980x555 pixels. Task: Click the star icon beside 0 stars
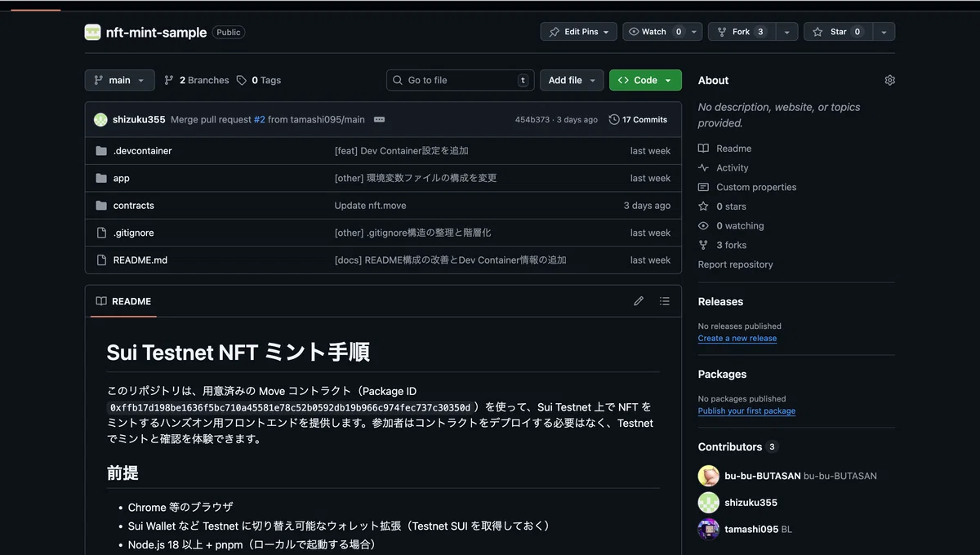[x=703, y=206]
